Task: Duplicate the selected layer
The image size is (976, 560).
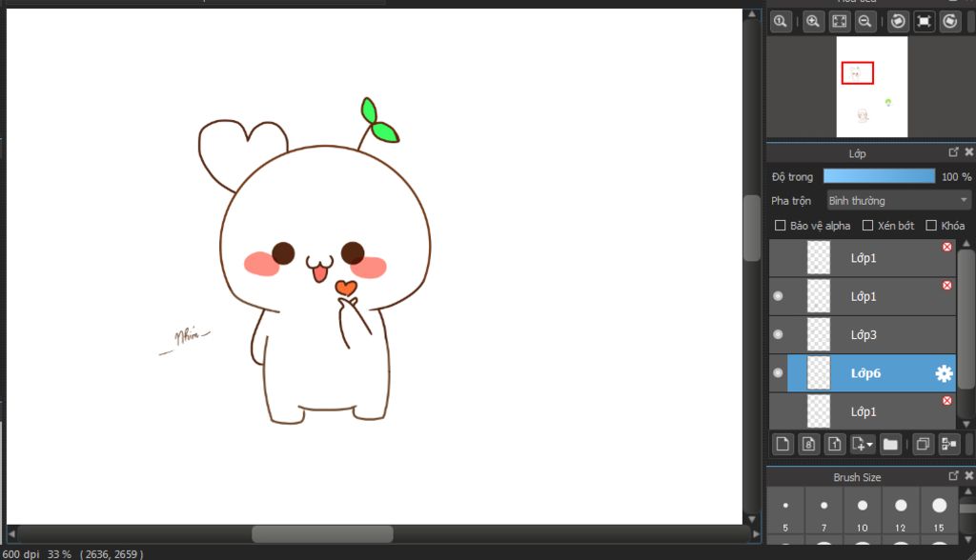Action: coord(923,444)
